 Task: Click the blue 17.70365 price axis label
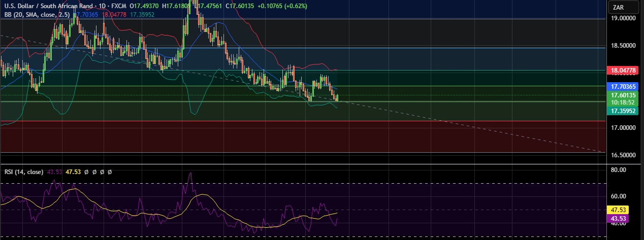(x=624, y=87)
